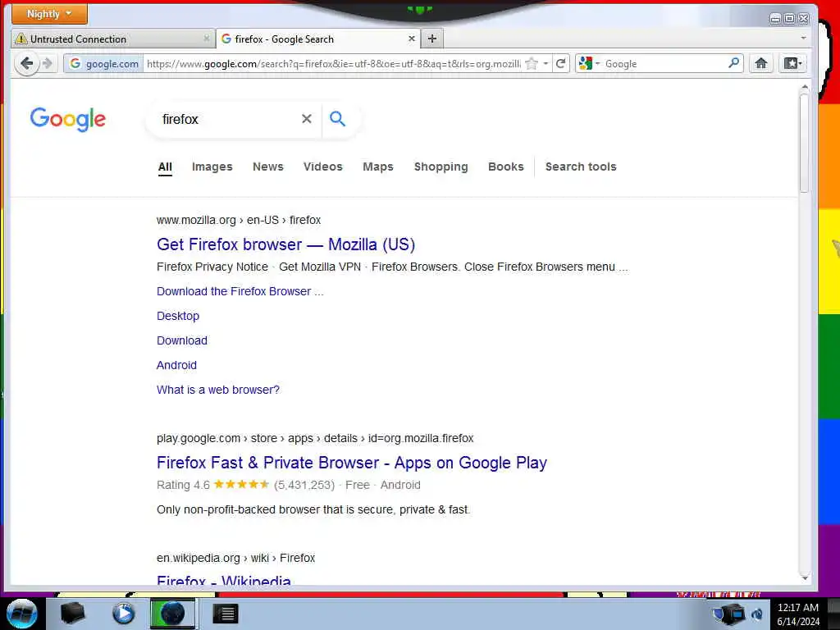This screenshot has width=840, height=630.
Task: Click the URL address field
Action: [x=333, y=64]
